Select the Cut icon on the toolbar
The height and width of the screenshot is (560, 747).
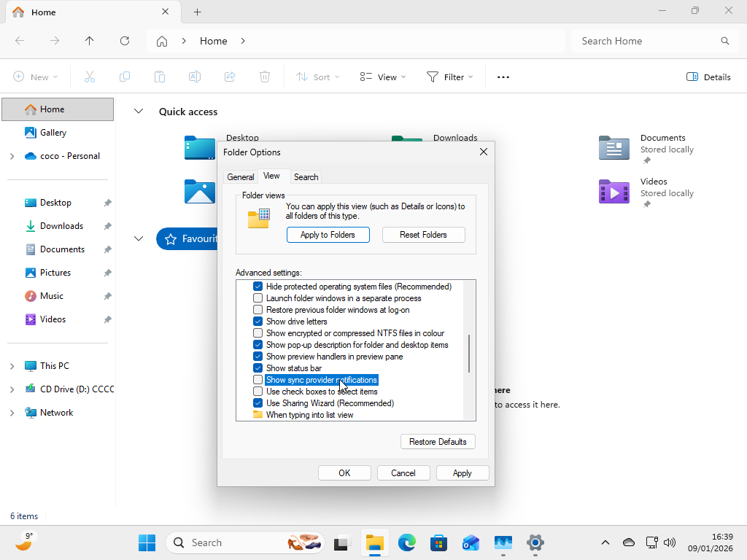[89, 77]
